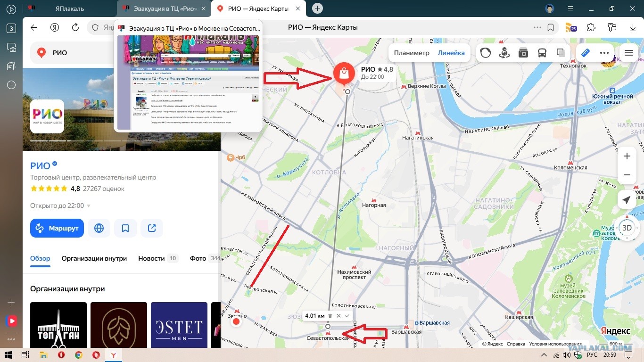This screenshot has height=362, width=644.
Task: Click the Севастопольская metro station label
Action: 328,338
